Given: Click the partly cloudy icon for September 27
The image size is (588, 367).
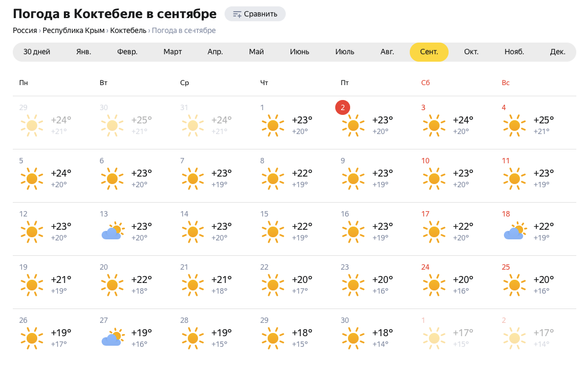Looking at the screenshot, I should (x=113, y=337).
